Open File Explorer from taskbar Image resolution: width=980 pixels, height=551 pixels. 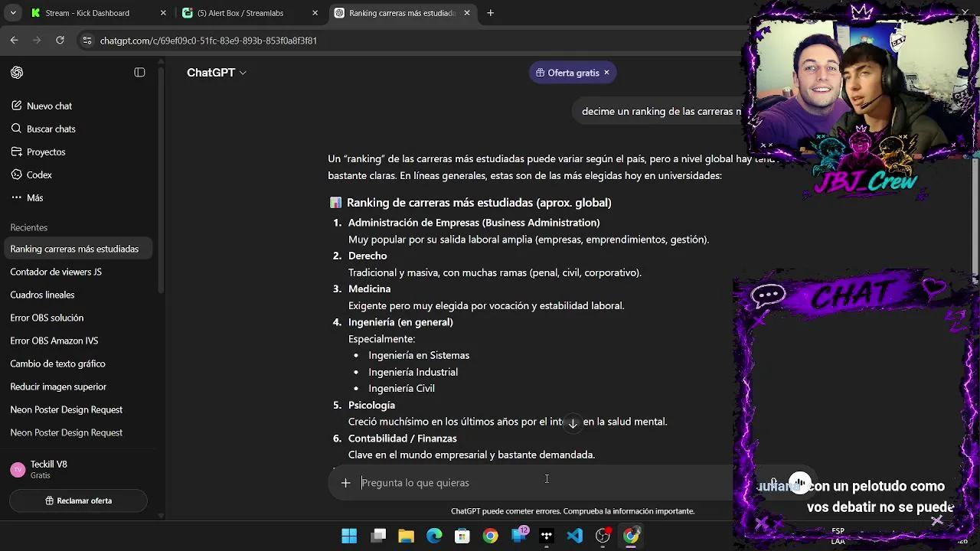406,536
